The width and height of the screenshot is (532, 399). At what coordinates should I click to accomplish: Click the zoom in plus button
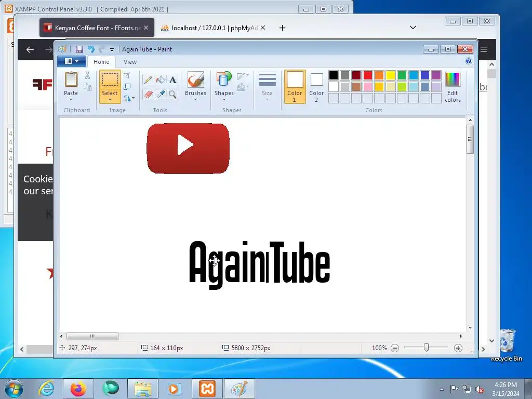[458, 348]
